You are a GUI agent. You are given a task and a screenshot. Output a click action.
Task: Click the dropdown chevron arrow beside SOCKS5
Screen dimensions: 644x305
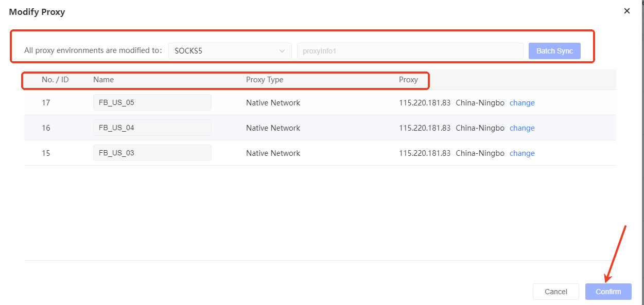tap(282, 51)
